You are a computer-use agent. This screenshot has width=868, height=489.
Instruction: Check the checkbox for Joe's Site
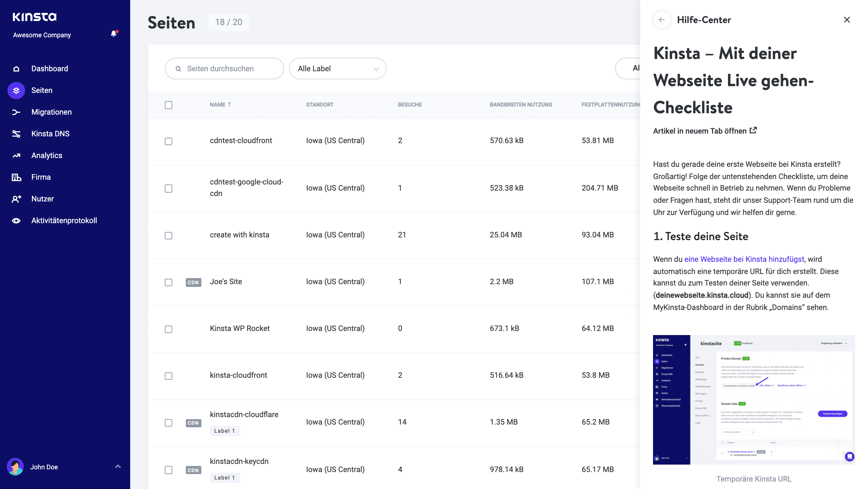click(x=169, y=282)
